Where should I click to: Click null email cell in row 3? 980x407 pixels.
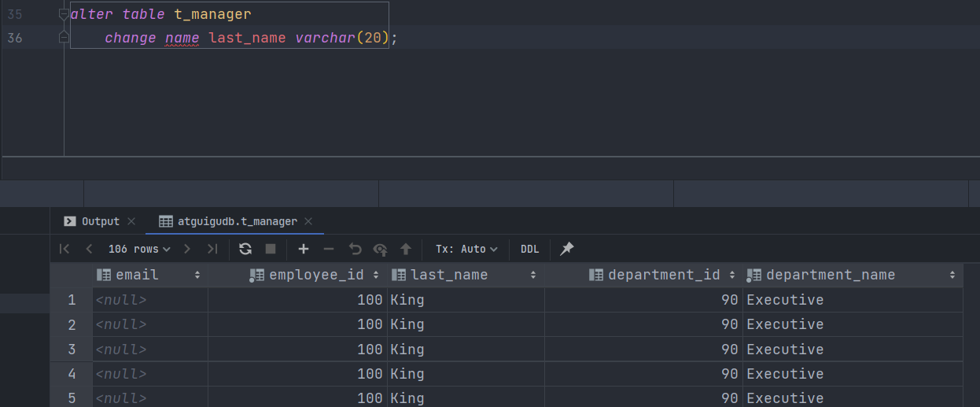tap(150, 349)
